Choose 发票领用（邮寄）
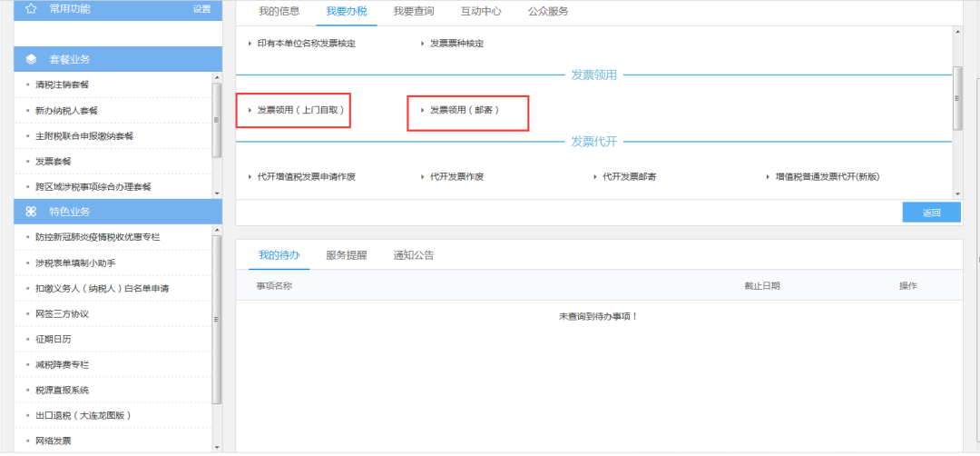This screenshot has height=456, width=980. tap(465, 110)
